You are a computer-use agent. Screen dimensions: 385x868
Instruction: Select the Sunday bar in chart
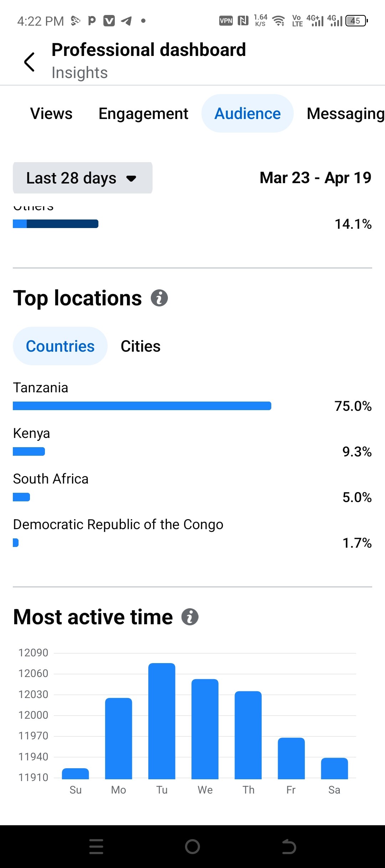click(x=75, y=773)
